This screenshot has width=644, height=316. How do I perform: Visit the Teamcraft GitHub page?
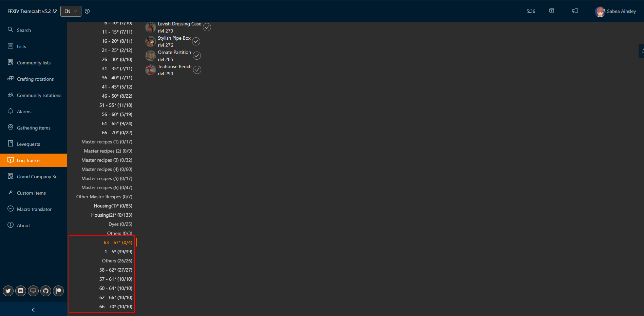click(45, 291)
